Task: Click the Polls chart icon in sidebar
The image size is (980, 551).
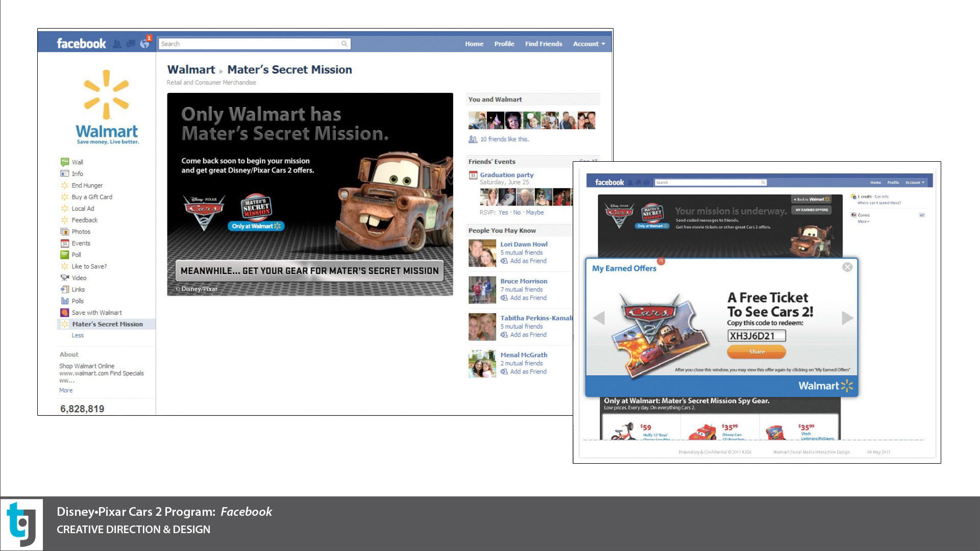Action: click(x=64, y=301)
